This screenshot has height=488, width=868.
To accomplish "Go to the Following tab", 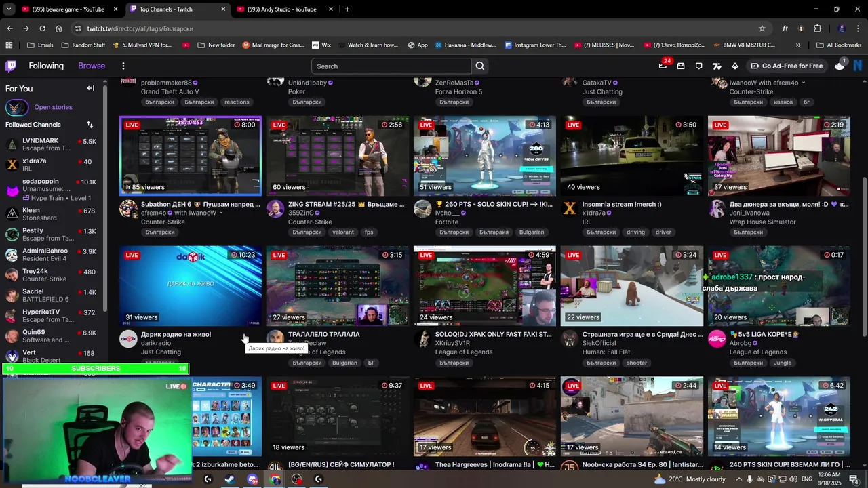I will click(x=46, y=66).
